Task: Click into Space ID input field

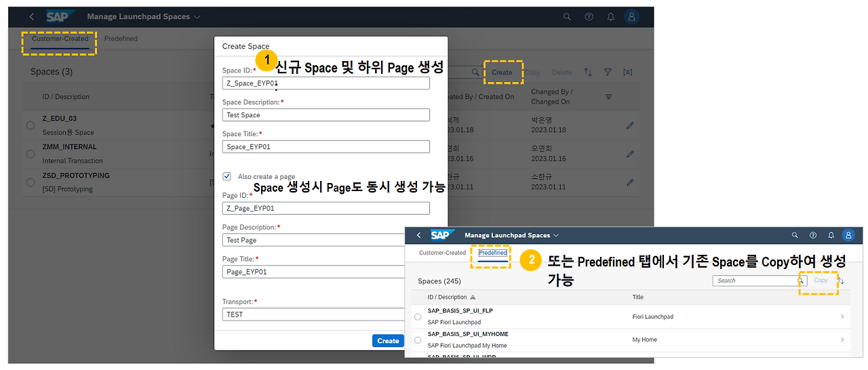Action: pos(326,83)
